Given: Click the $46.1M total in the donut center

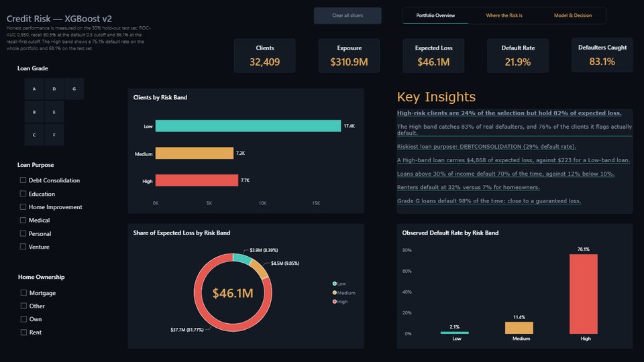Looking at the screenshot, I should click(233, 293).
